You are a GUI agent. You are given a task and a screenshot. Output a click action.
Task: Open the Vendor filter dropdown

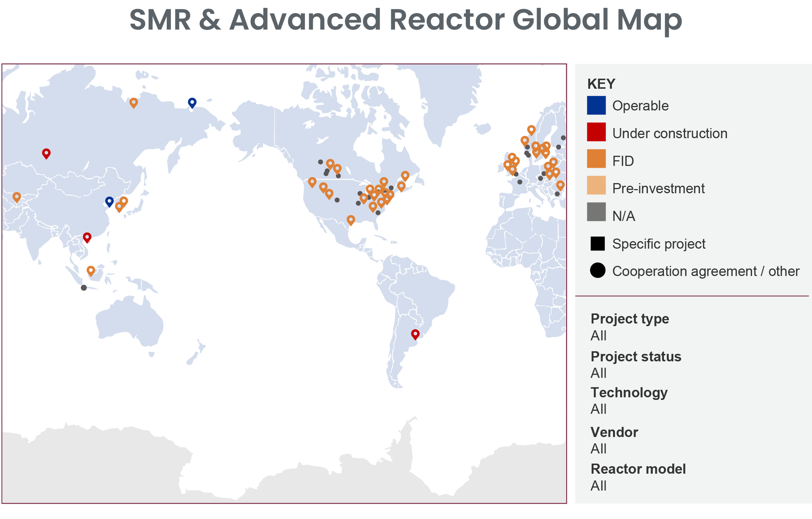598,449
